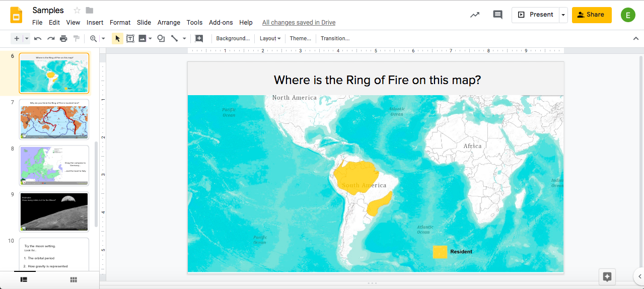Open the Present options dropdown arrow

[563, 15]
